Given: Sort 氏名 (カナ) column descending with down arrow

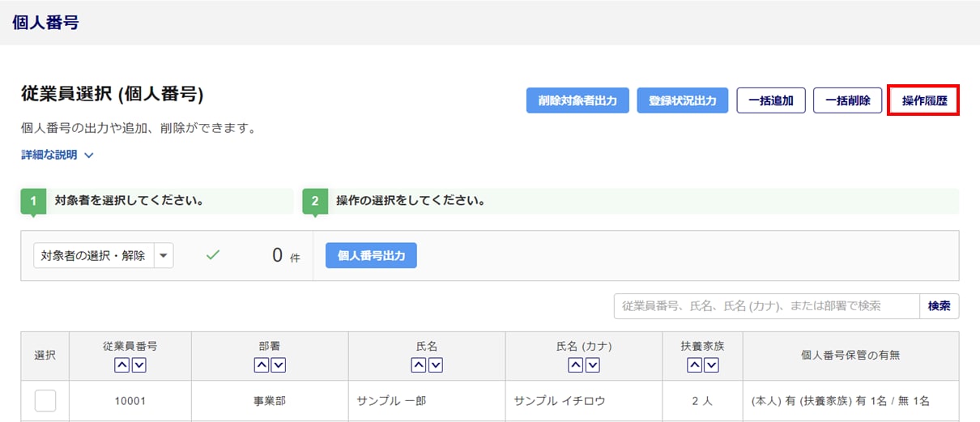Looking at the screenshot, I should (x=592, y=365).
